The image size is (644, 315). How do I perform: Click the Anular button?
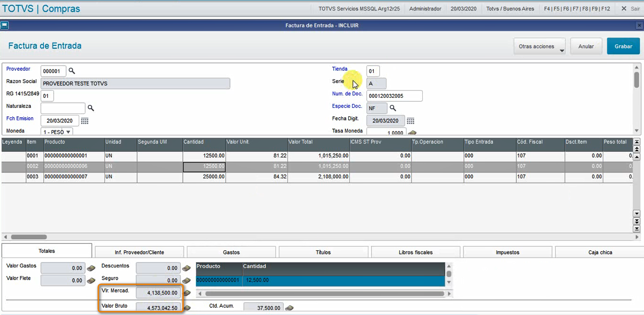586,46
